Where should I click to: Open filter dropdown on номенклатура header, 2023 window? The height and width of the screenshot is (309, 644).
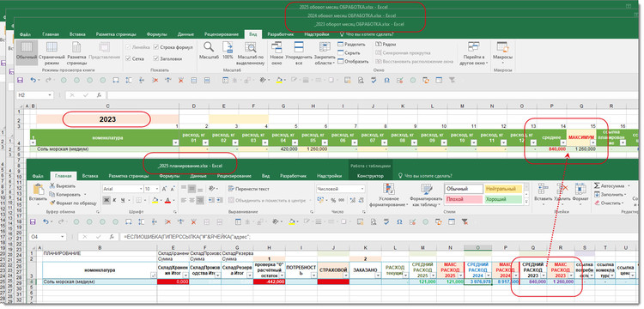pyautogui.click(x=175, y=142)
